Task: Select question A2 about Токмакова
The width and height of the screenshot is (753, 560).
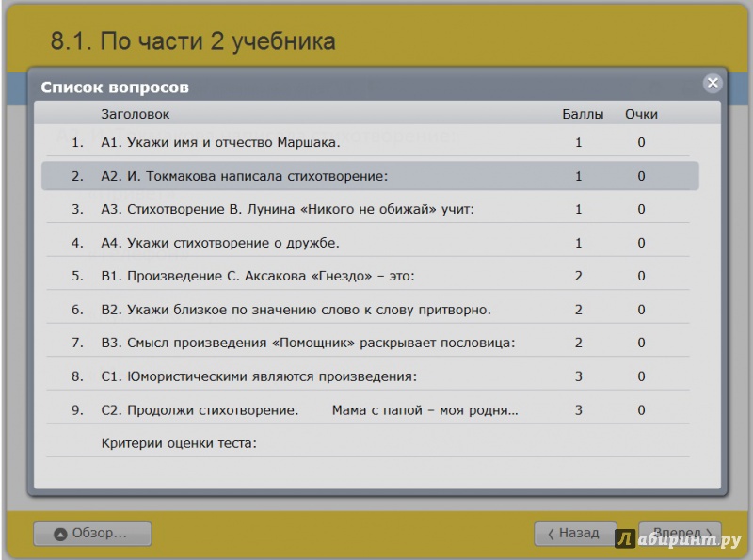Action: (370, 176)
